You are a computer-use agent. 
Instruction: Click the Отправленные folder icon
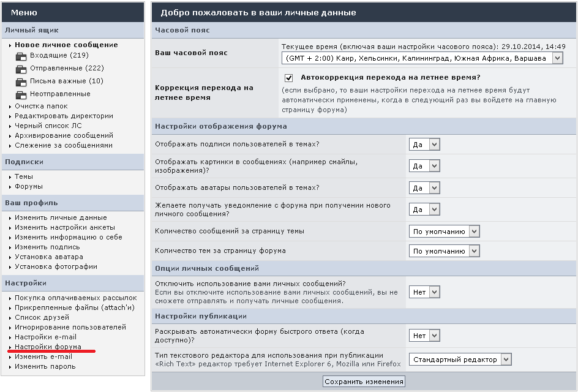21,69
